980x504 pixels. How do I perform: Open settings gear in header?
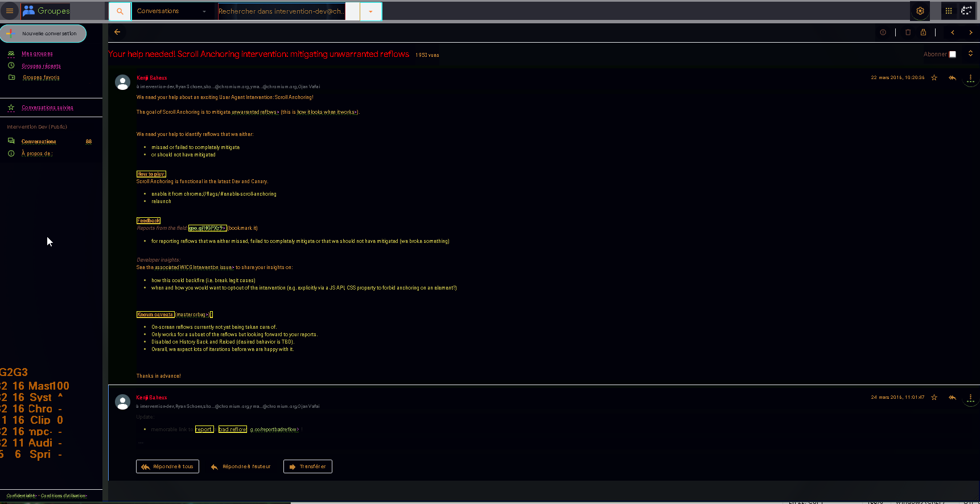[920, 11]
